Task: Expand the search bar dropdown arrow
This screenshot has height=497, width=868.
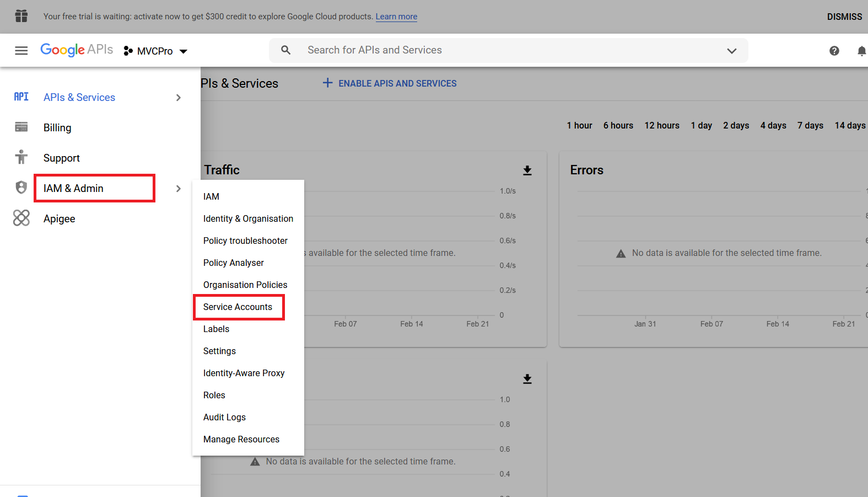Action: coord(731,51)
